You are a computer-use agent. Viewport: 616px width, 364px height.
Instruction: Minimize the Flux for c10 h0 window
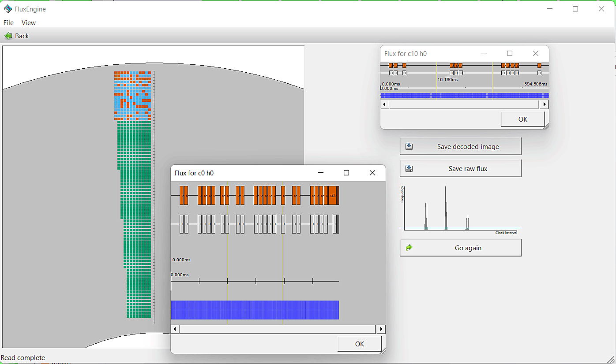tap(484, 53)
